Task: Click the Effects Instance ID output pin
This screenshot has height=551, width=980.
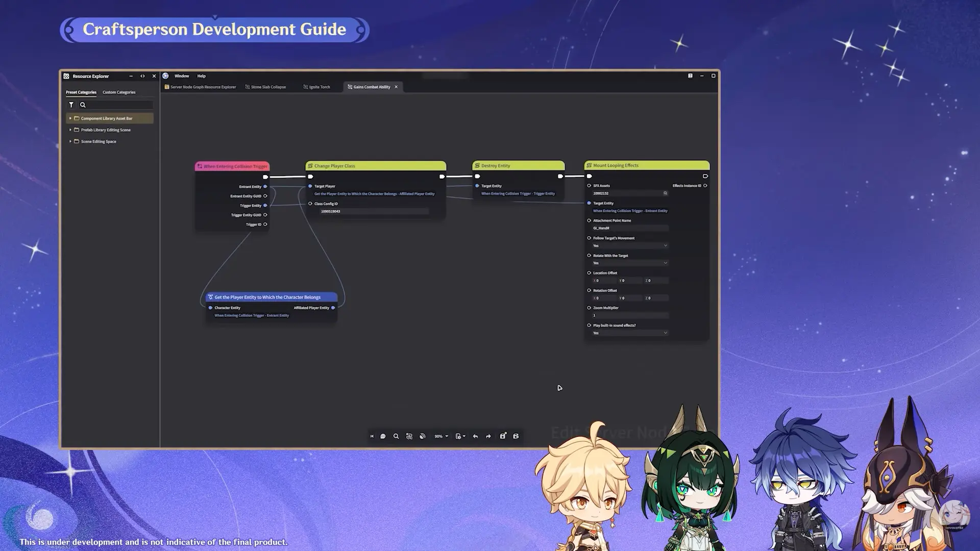Action: [705, 186]
